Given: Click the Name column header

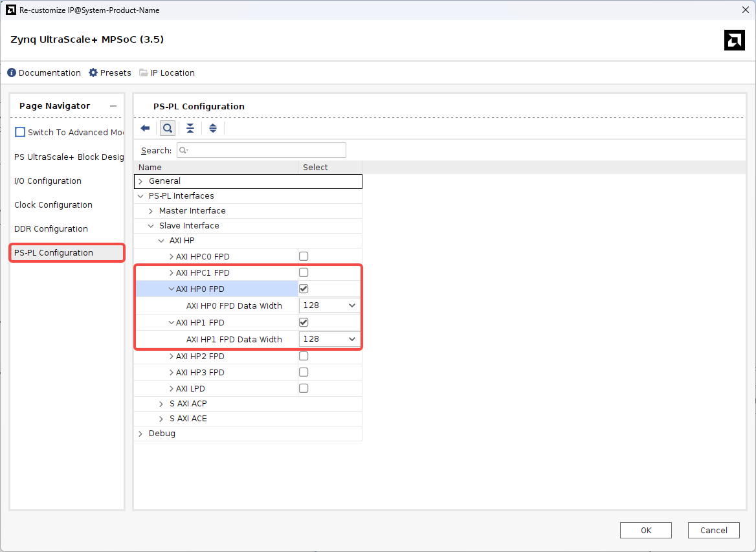Looking at the screenshot, I should (216, 168).
